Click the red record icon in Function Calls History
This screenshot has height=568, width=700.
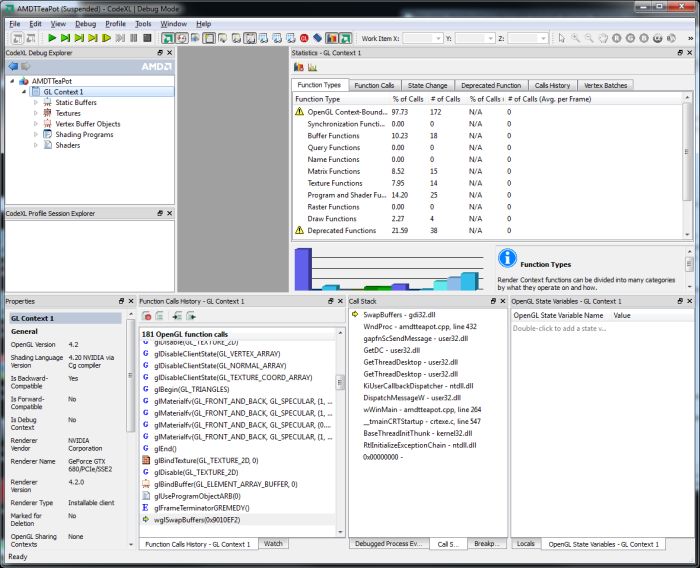(x=146, y=316)
